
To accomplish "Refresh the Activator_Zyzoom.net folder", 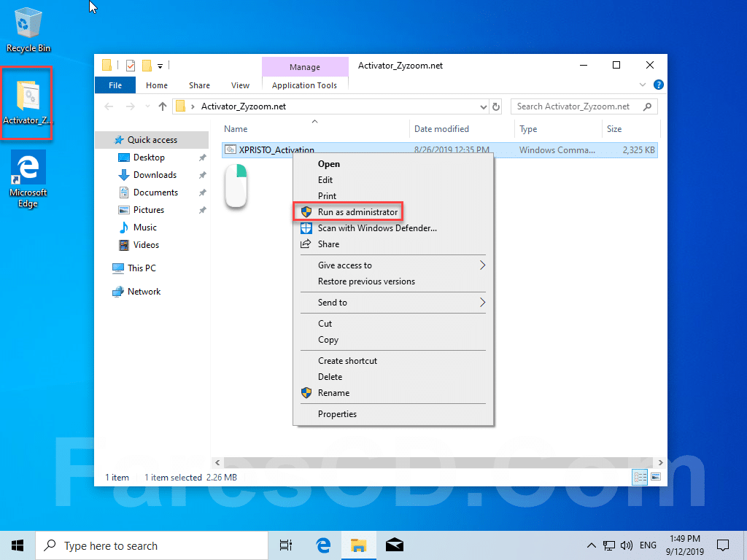I will pos(496,106).
